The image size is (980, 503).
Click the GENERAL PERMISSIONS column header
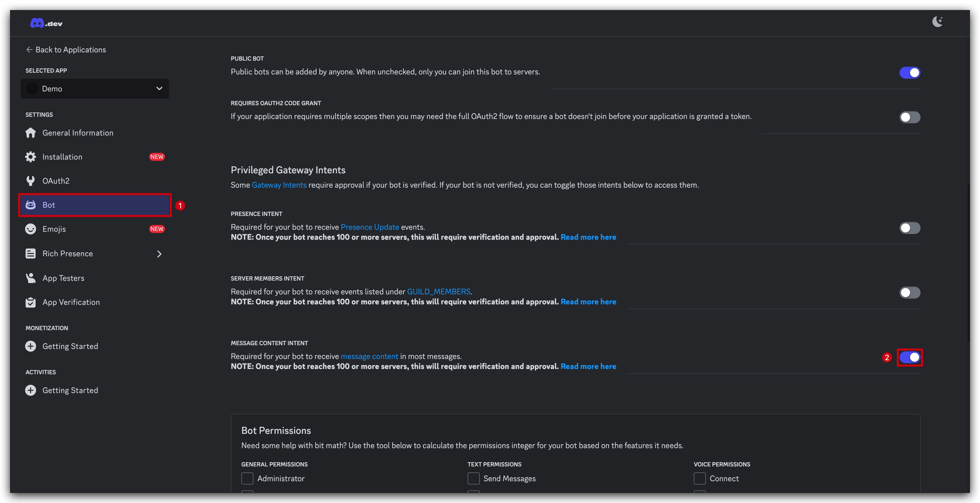click(274, 464)
